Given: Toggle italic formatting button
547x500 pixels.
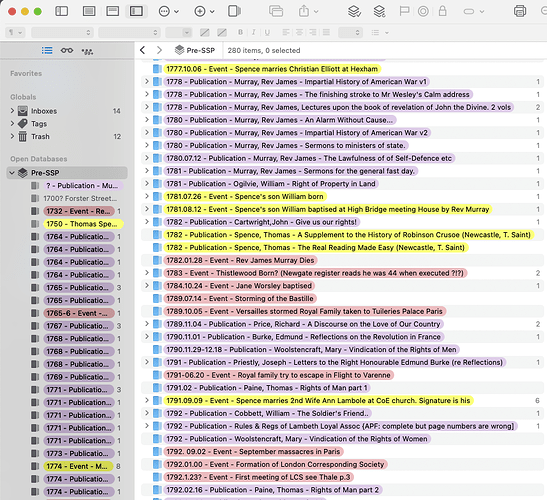Looking at the screenshot, I should tap(254, 32).
